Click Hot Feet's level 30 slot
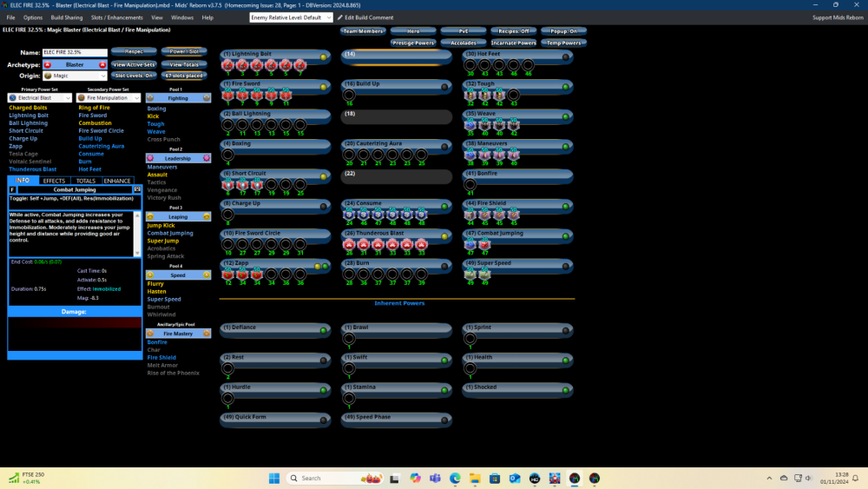 coord(470,65)
